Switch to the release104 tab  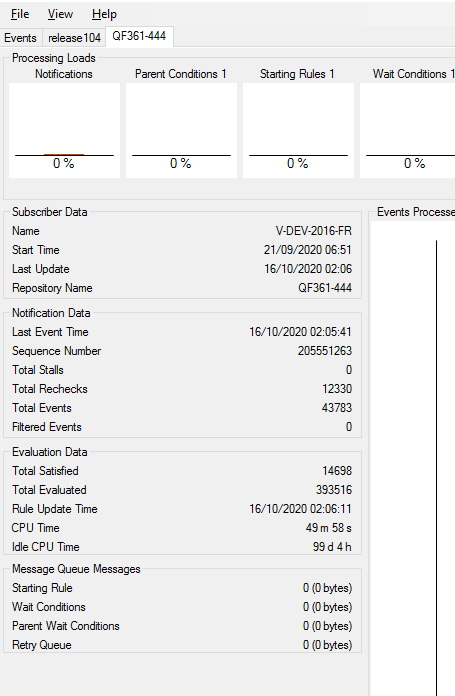[74, 38]
